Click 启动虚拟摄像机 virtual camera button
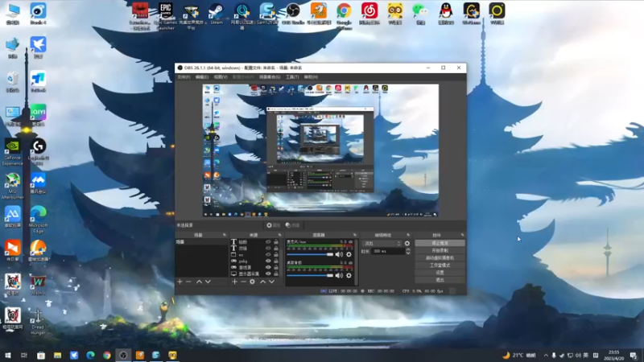 click(x=440, y=257)
